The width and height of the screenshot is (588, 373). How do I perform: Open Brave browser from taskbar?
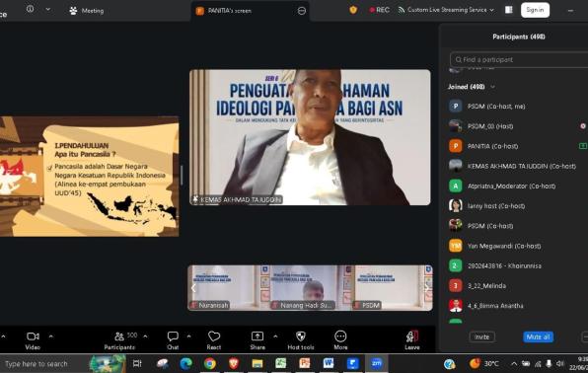(x=234, y=363)
